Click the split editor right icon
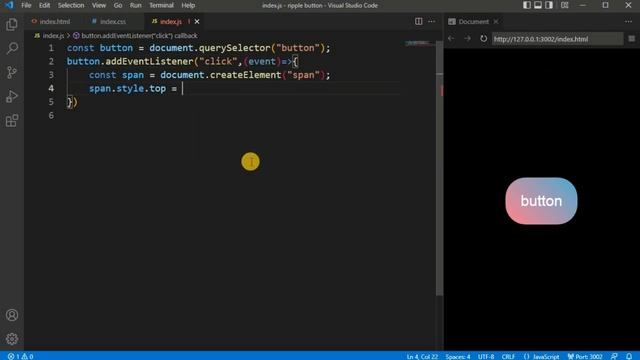 click(x=418, y=21)
